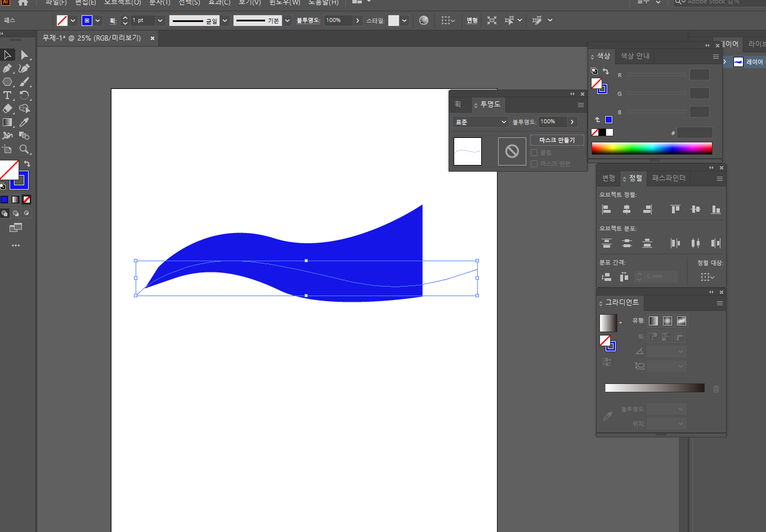This screenshot has width=766, height=532.
Task: Choose Linear gradient type
Action: [653, 321]
